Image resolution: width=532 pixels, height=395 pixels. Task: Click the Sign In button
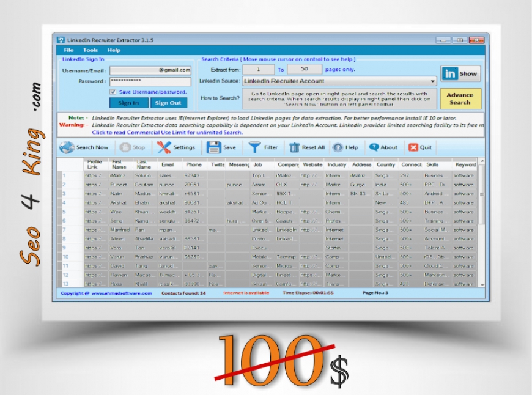click(128, 103)
